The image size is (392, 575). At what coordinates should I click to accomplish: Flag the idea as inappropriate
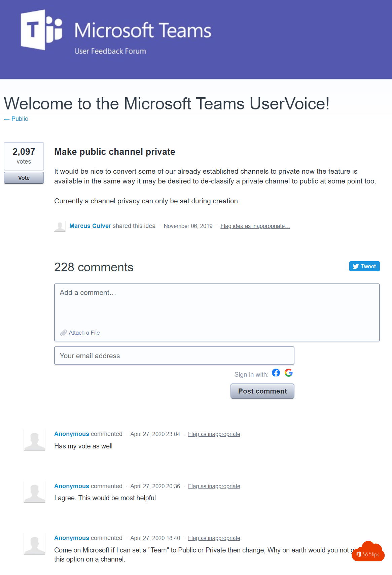(255, 226)
